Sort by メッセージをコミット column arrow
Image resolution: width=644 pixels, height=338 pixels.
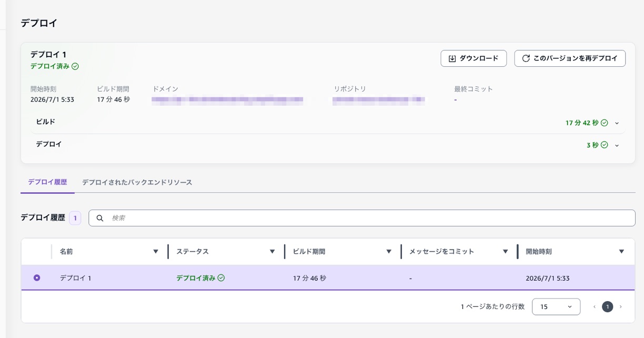(505, 252)
